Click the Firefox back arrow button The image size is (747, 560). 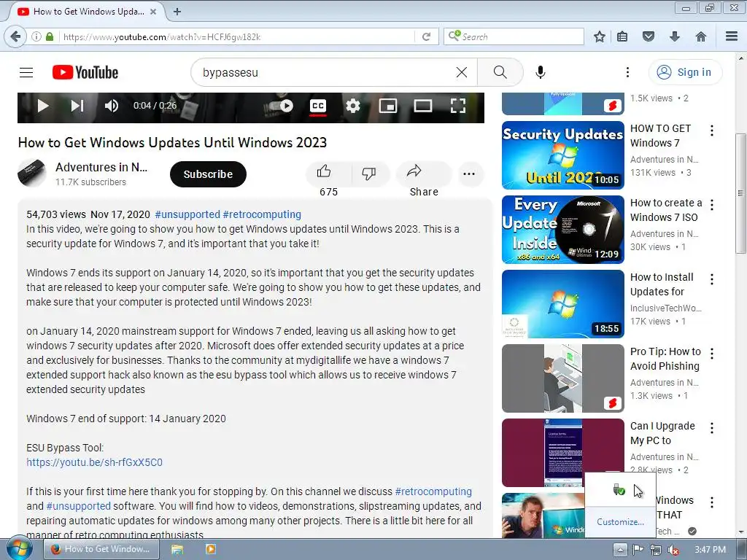(x=16, y=36)
